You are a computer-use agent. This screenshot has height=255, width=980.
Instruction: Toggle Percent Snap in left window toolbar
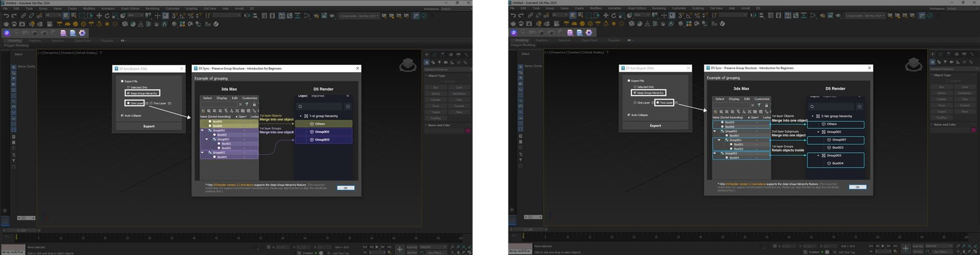click(x=190, y=15)
